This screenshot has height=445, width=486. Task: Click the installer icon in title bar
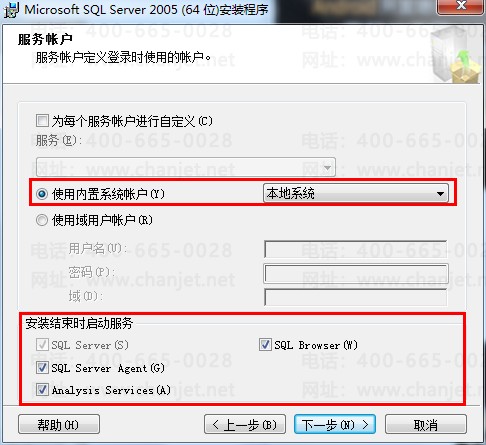click(x=11, y=10)
